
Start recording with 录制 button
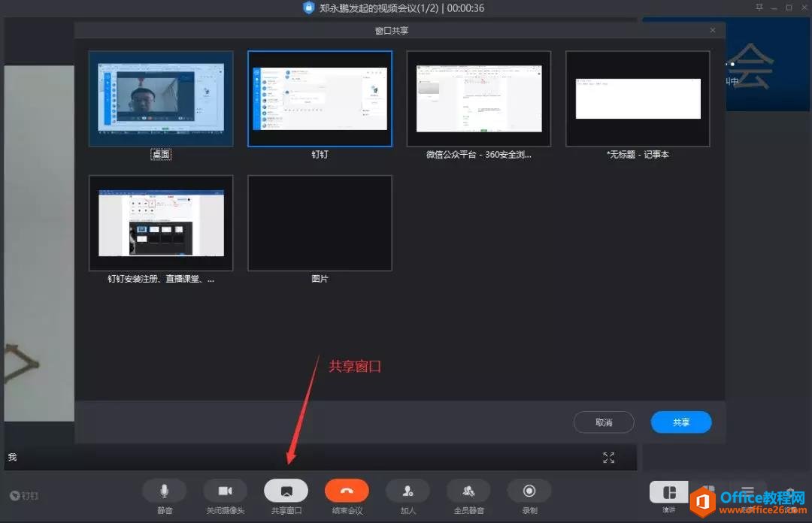529,491
